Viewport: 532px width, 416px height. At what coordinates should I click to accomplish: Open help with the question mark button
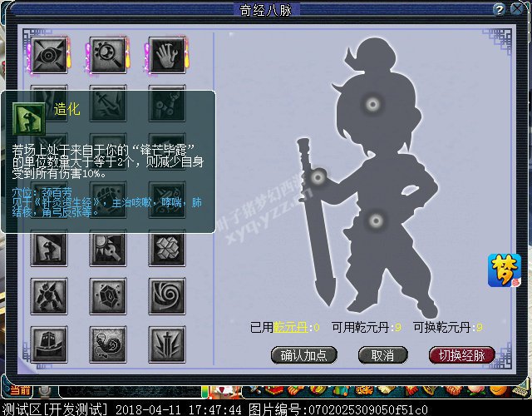coord(499,9)
